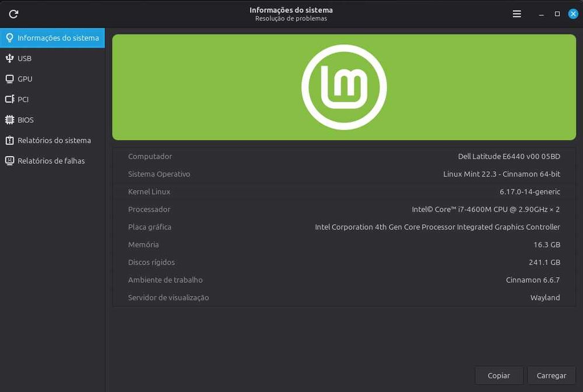Open the hamburger menu in the header
This screenshot has width=583, height=392.
pyautogui.click(x=517, y=14)
